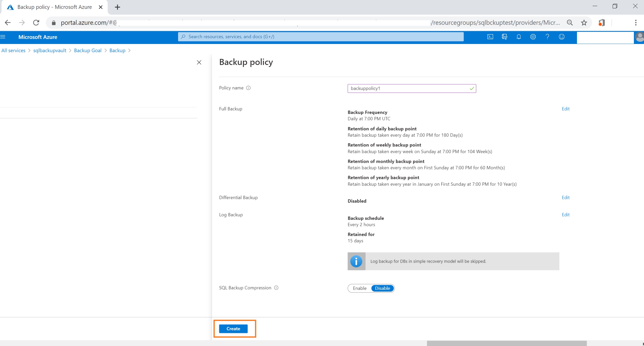Edit the Full Backup settings
Image resolution: width=644 pixels, height=346 pixels.
565,109
